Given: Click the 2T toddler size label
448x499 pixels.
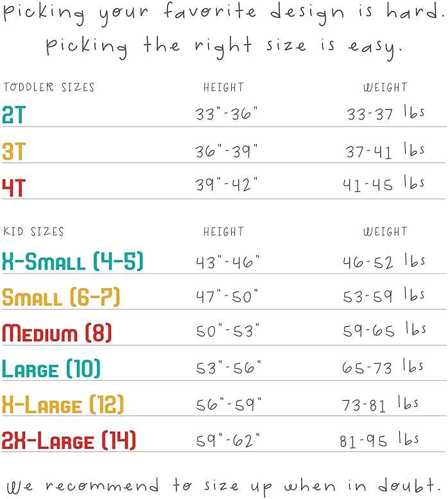Looking at the screenshot, I should click(14, 115).
